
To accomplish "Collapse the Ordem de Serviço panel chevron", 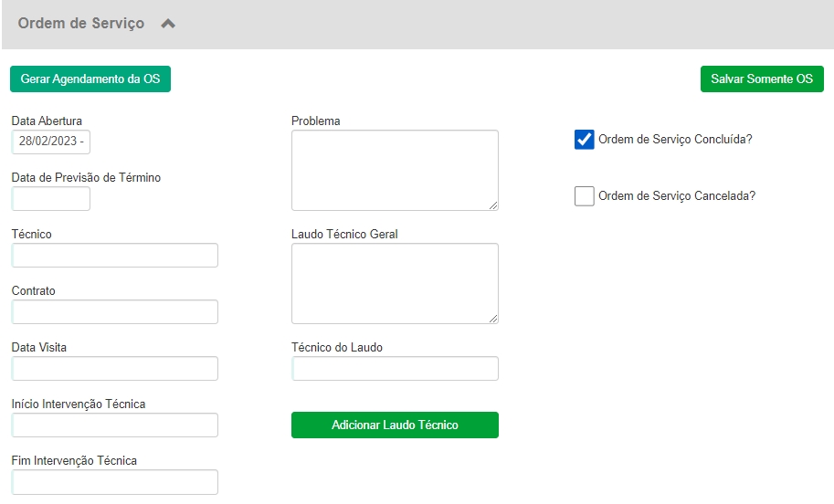I will [167, 25].
